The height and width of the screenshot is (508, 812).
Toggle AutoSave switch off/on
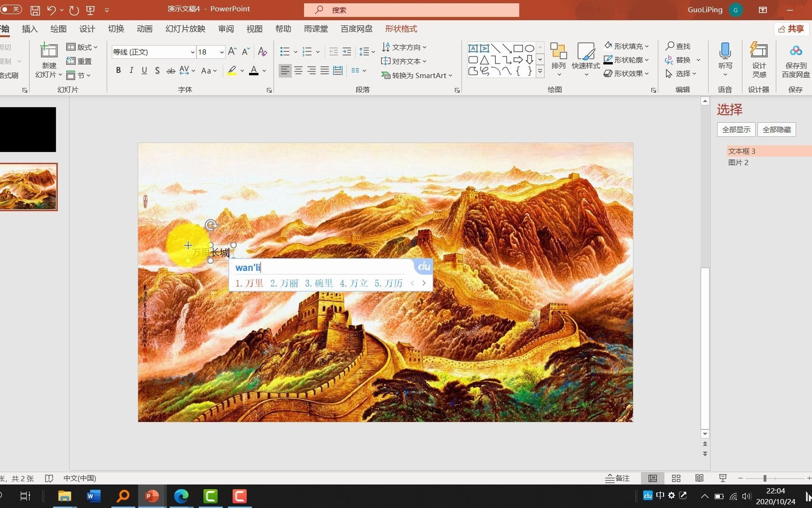(10, 9)
